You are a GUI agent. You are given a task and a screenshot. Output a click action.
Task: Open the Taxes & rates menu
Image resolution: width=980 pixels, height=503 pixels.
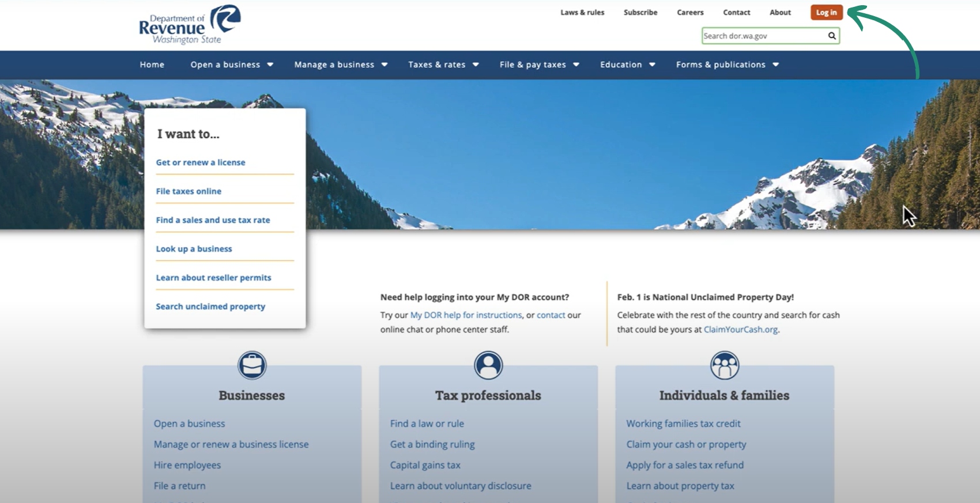(x=437, y=65)
